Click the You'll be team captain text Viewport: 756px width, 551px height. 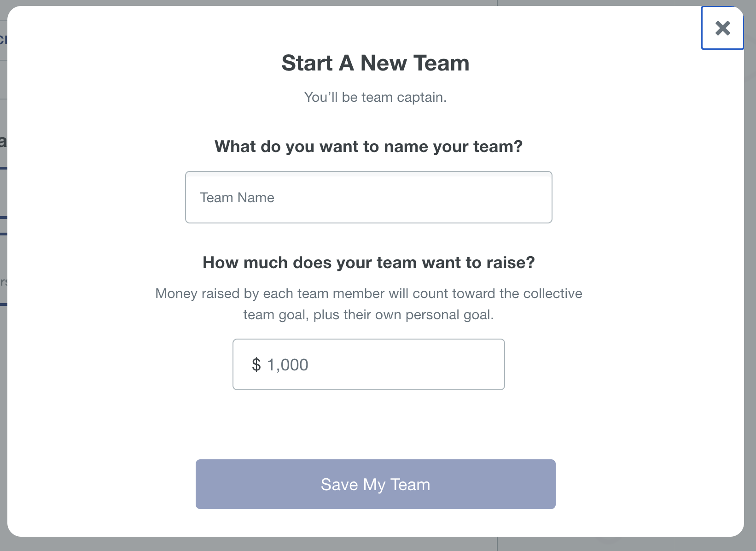click(375, 97)
